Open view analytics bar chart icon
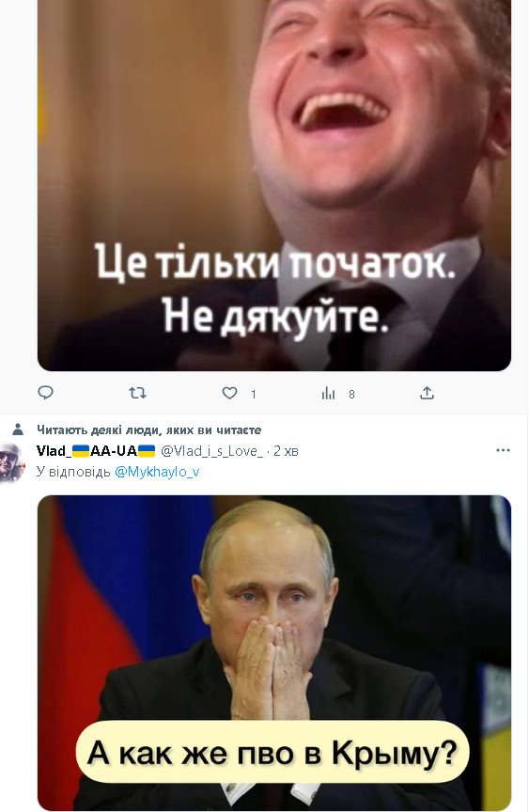529x812 pixels. tap(328, 394)
